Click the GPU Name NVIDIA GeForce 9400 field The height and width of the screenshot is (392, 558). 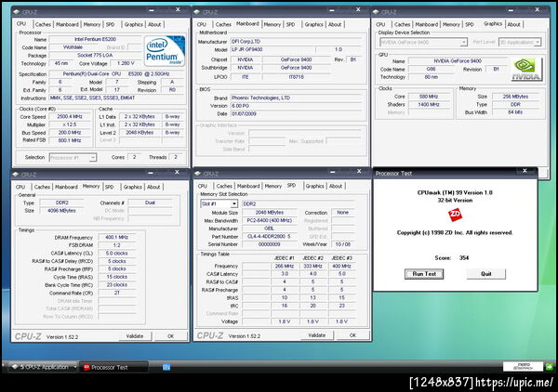click(x=458, y=61)
